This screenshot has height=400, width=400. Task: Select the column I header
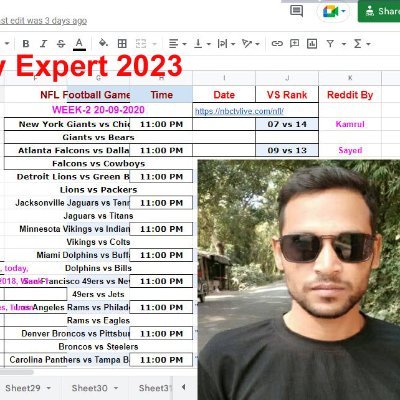(x=224, y=78)
